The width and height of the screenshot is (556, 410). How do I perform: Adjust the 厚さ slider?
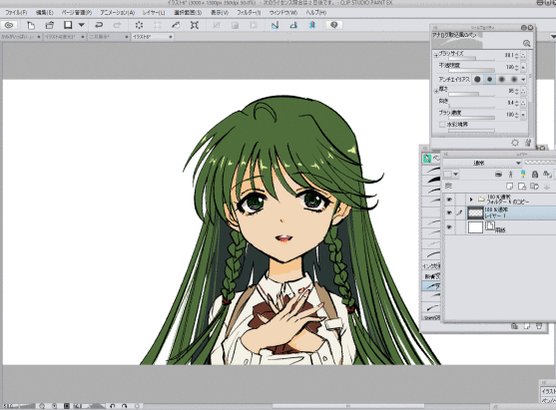tap(472, 94)
